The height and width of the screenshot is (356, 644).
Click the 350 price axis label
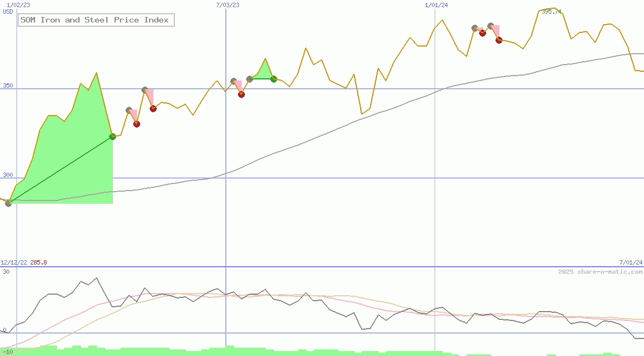coord(7,86)
